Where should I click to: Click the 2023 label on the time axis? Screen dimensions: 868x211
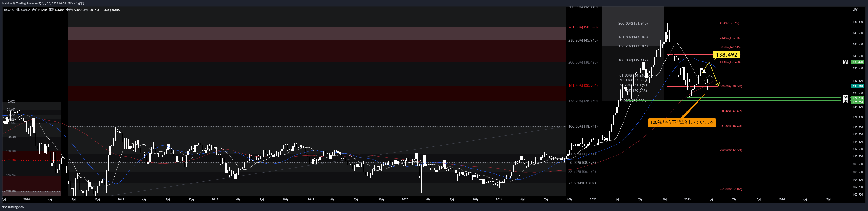point(687,199)
